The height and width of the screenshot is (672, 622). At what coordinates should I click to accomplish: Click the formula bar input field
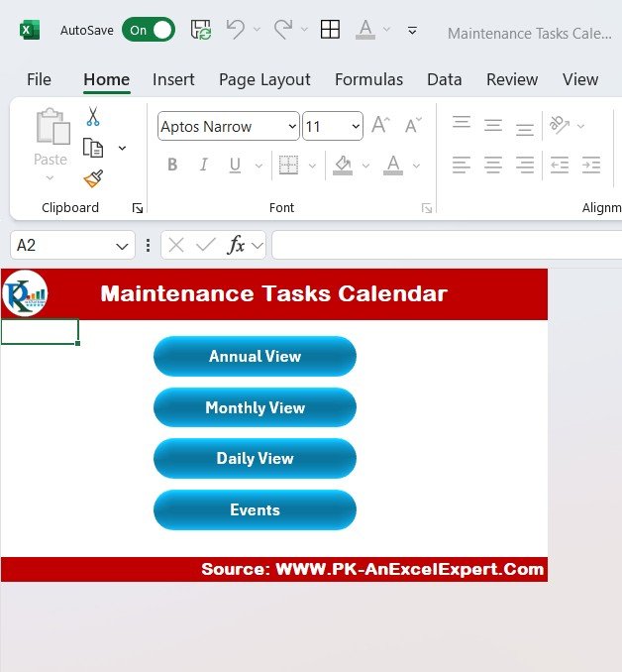(447, 245)
